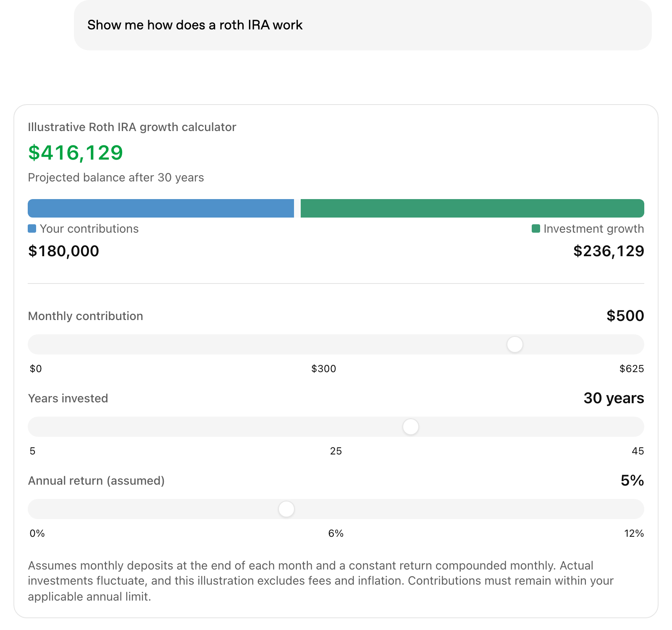This screenshot has height=630, width=672.
Task: Click the text "Projected balance after 30 years"
Action: click(116, 178)
